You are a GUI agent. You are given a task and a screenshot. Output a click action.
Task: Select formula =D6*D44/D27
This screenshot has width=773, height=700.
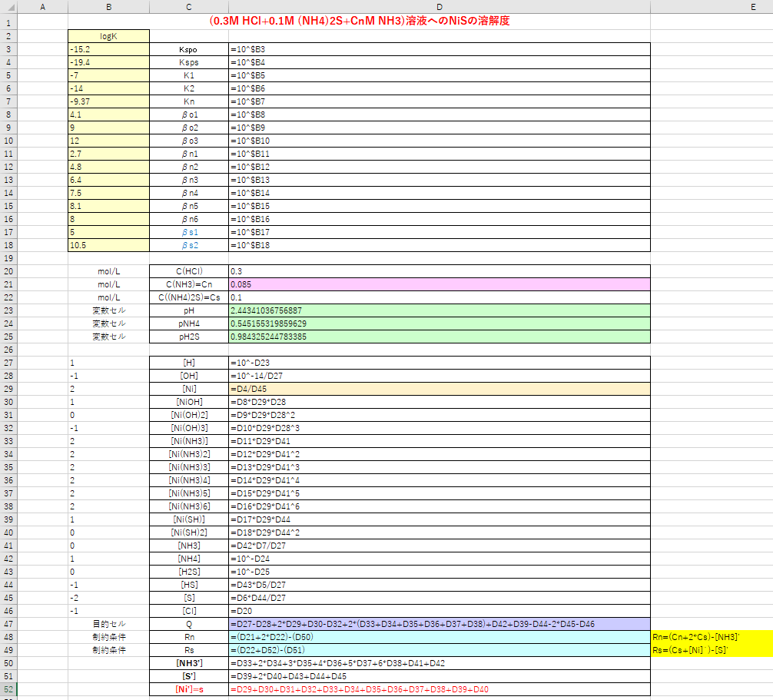click(440, 598)
